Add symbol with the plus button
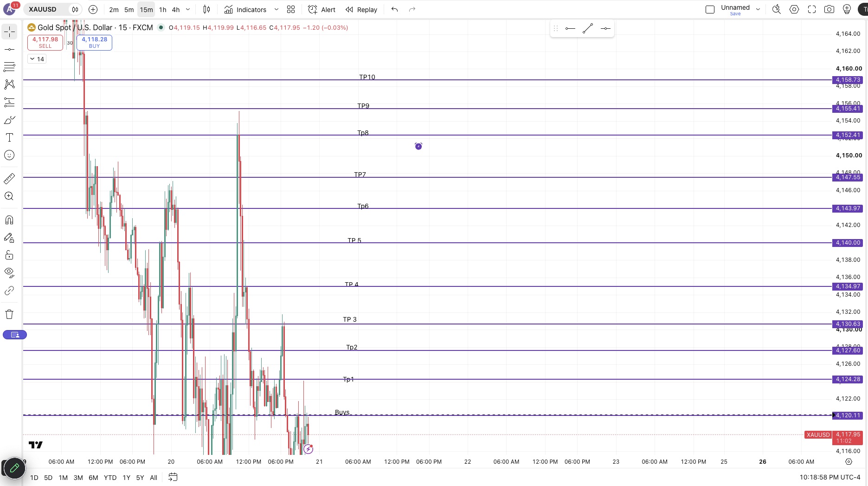 [x=93, y=9]
